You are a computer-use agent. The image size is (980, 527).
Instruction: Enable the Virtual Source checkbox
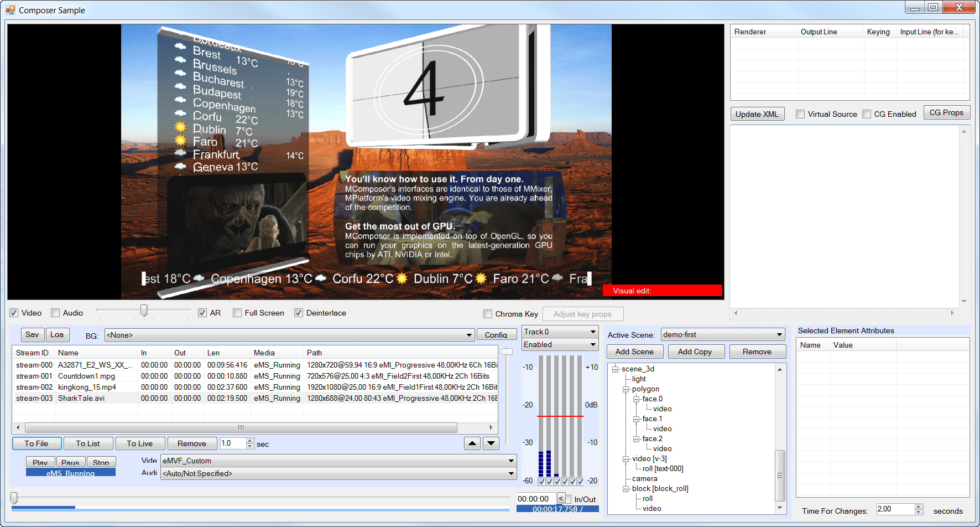tap(800, 113)
